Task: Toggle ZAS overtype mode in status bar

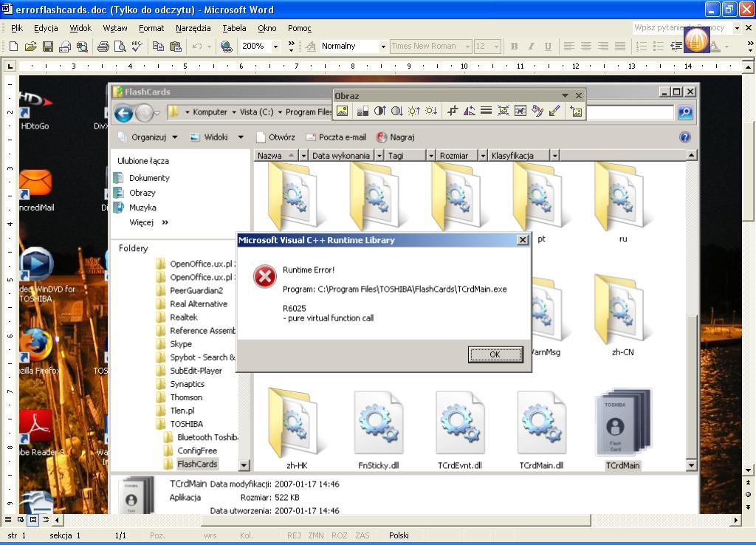Action: click(362, 535)
